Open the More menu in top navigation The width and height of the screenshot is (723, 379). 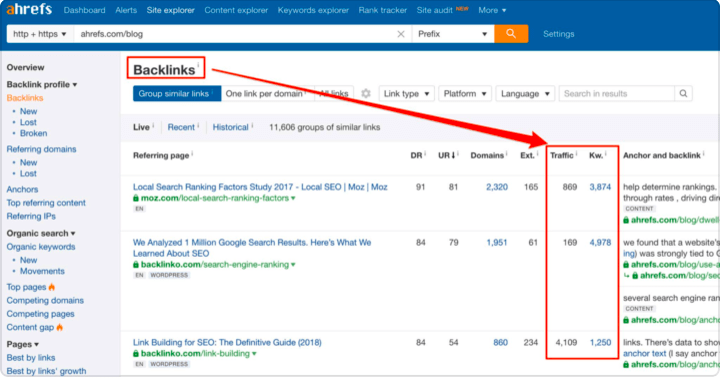(492, 10)
